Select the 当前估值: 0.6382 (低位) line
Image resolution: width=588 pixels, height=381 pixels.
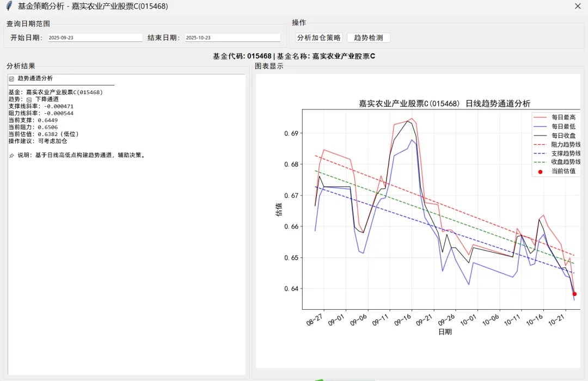44,134
